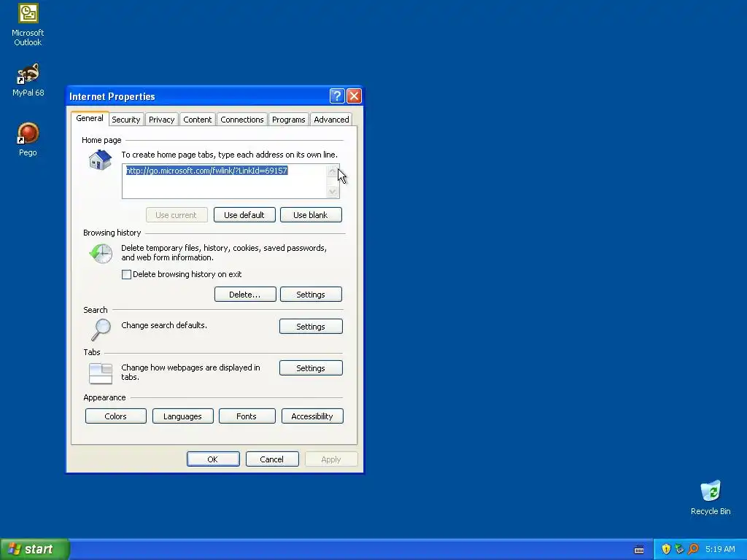This screenshot has height=560, width=747.
Task: Open the Connections tab
Action: tap(242, 120)
